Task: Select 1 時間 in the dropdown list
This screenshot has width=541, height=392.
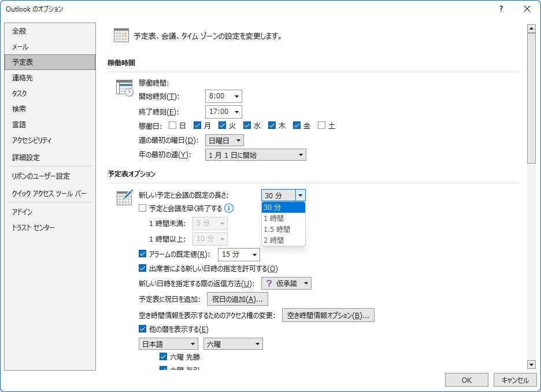Action: click(x=283, y=219)
